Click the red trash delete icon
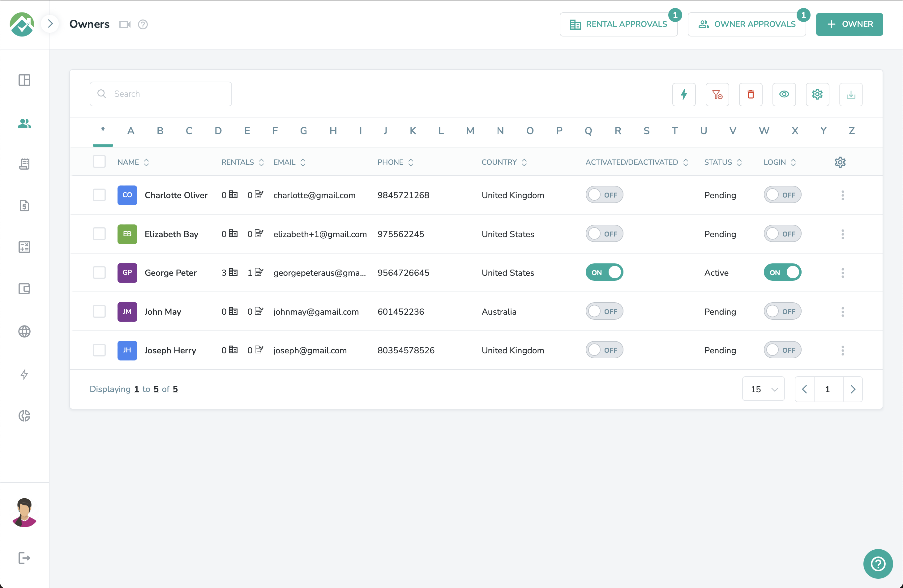 pyautogui.click(x=751, y=95)
